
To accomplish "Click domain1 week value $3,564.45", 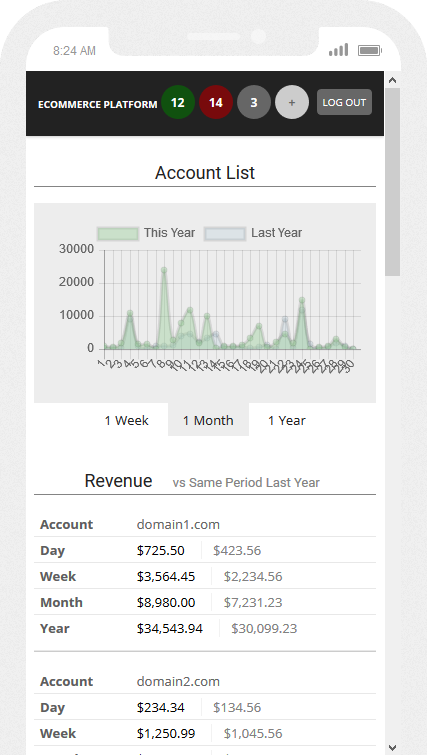I will pos(166,576).
